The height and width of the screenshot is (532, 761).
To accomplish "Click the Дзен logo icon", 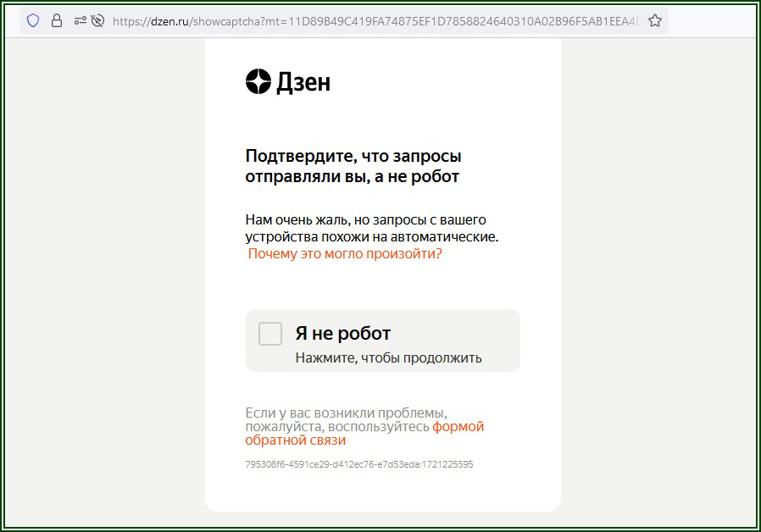I will (258, 81).
